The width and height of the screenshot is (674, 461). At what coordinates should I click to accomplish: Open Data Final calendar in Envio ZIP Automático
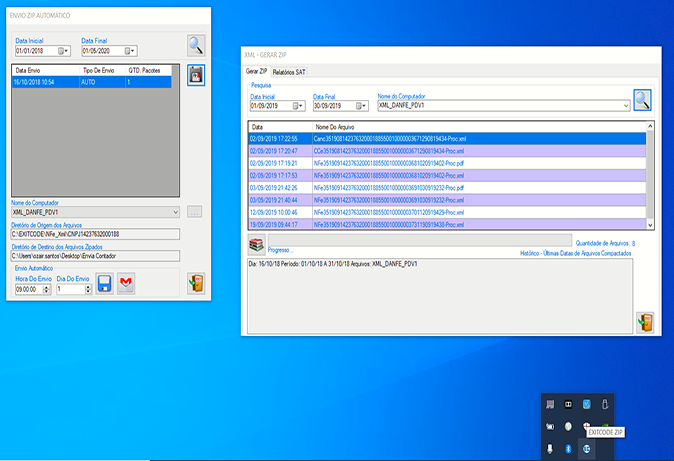[129, 51]
